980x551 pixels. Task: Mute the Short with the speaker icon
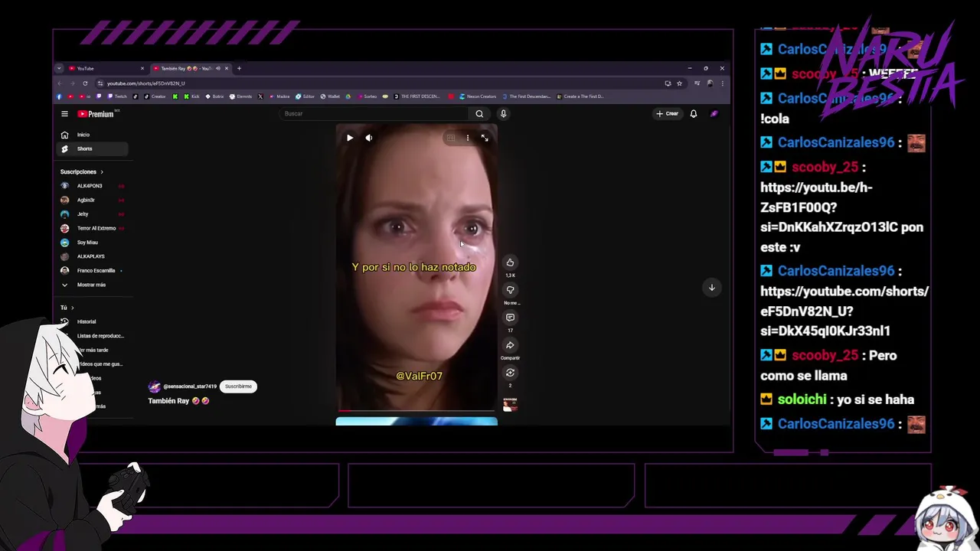369,138
